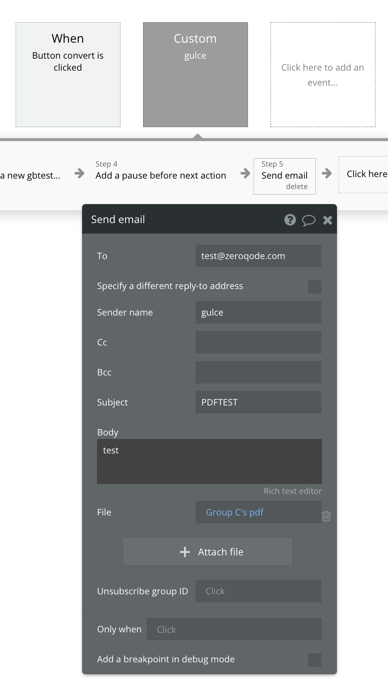The image size is (388, 694).
Task: Delete attached file with trash icon
Action: click(x=326, y=516)
